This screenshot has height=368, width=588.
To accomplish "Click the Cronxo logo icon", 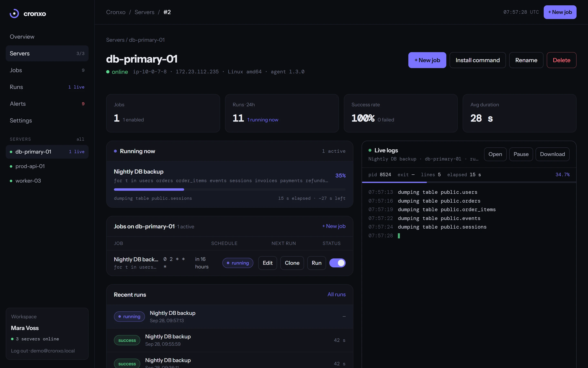I will [x=14, y=13].
